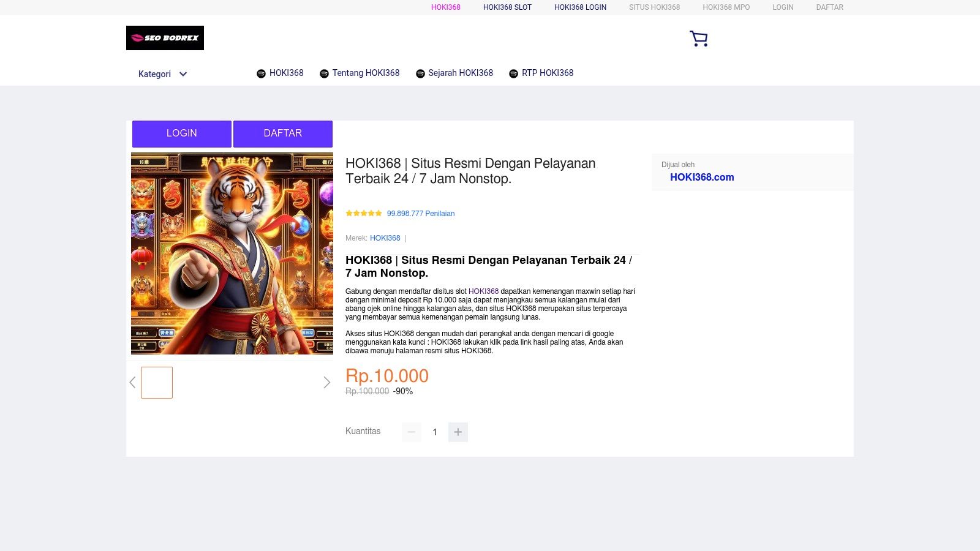This screenshot has width=980, height=551.
Task: Open Sejarah HOKI368 navigation link
Action: [461, 73]
